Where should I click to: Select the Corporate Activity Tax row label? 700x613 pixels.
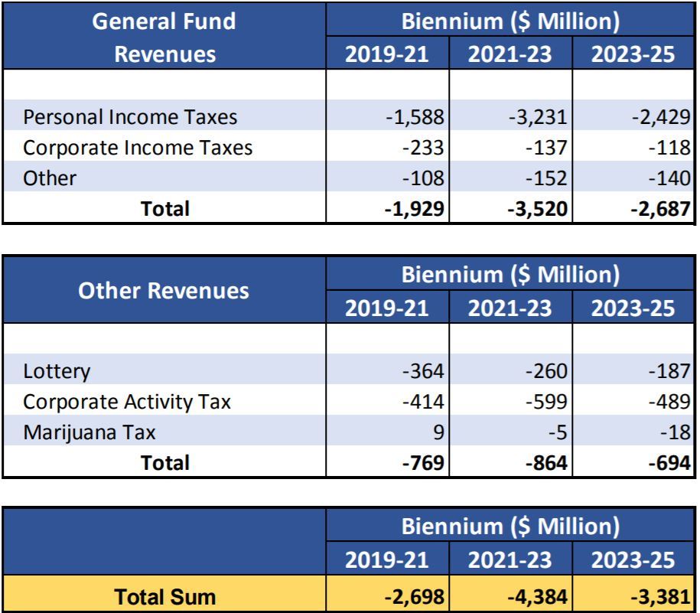point(127,401)
